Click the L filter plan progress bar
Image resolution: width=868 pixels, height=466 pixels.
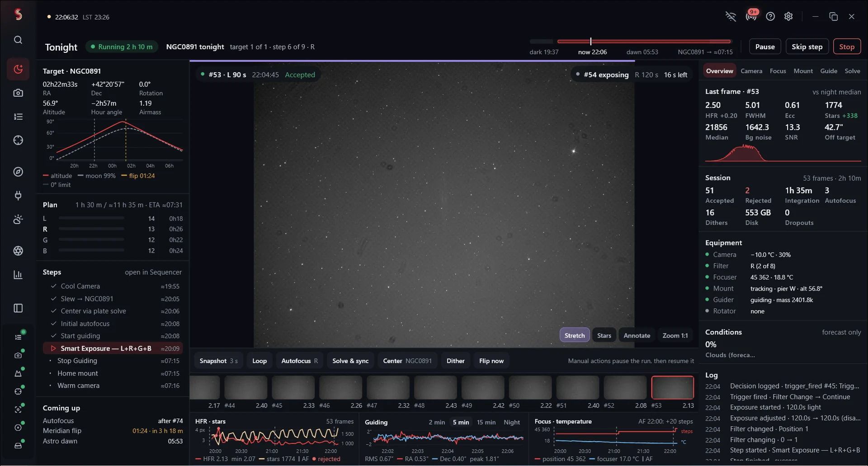(91, 218)
